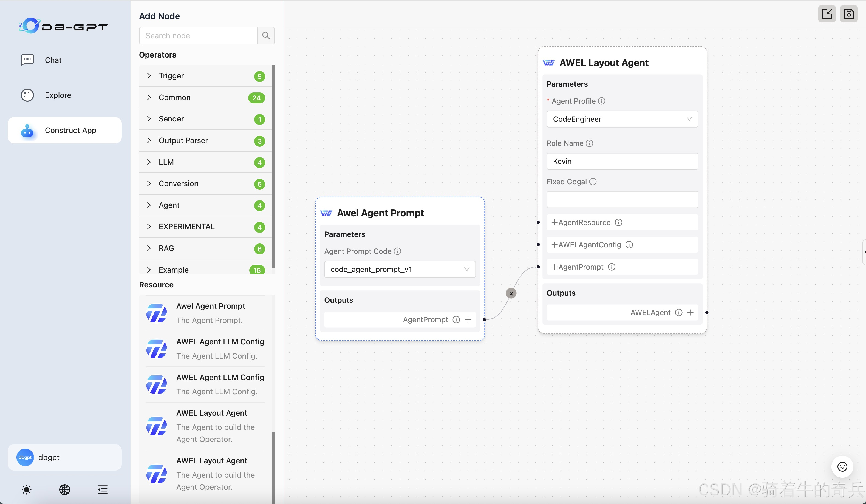Click the search node magnifier icon

tap(266, 36)
